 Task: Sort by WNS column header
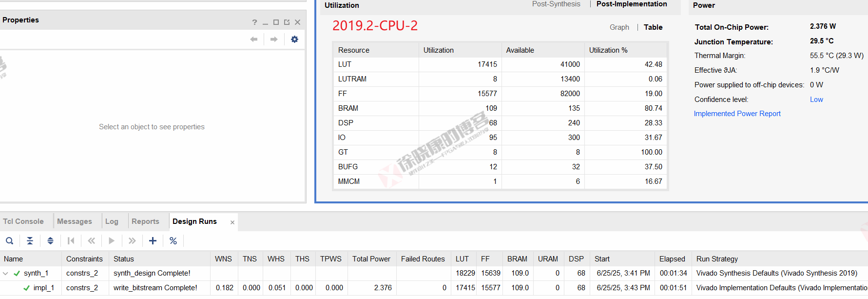[x=223, y=259]
